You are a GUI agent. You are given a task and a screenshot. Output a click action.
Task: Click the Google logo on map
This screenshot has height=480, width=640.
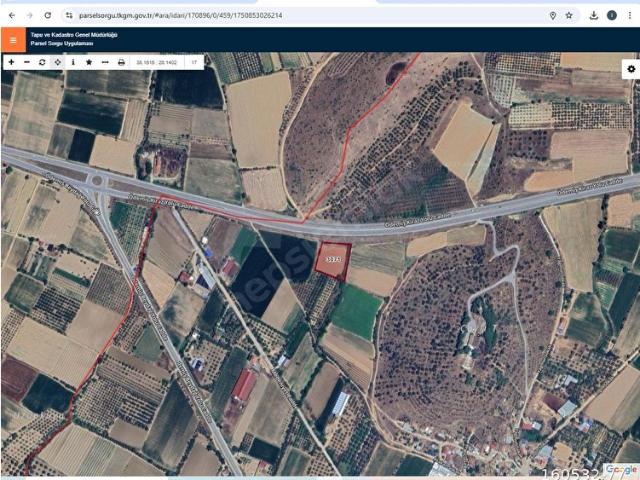click(x=621, y=469)
